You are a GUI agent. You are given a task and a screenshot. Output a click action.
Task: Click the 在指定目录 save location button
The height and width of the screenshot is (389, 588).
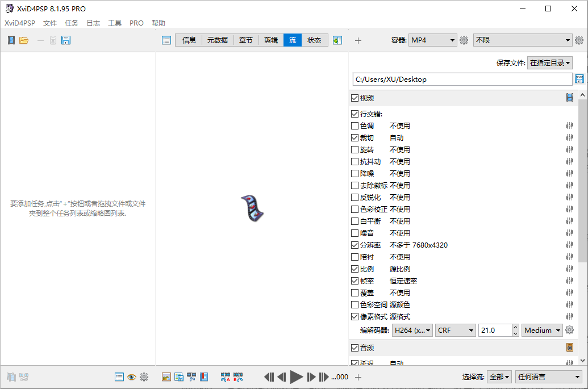(x=549, y=63)
